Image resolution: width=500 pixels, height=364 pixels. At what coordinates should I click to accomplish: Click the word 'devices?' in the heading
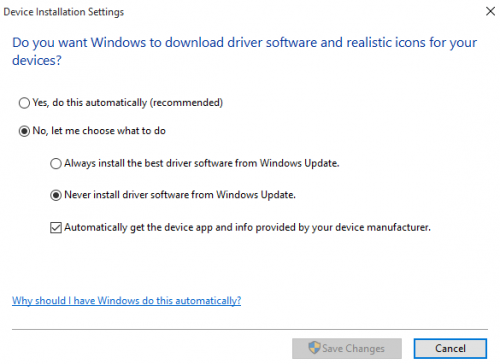tap(37, 60)
